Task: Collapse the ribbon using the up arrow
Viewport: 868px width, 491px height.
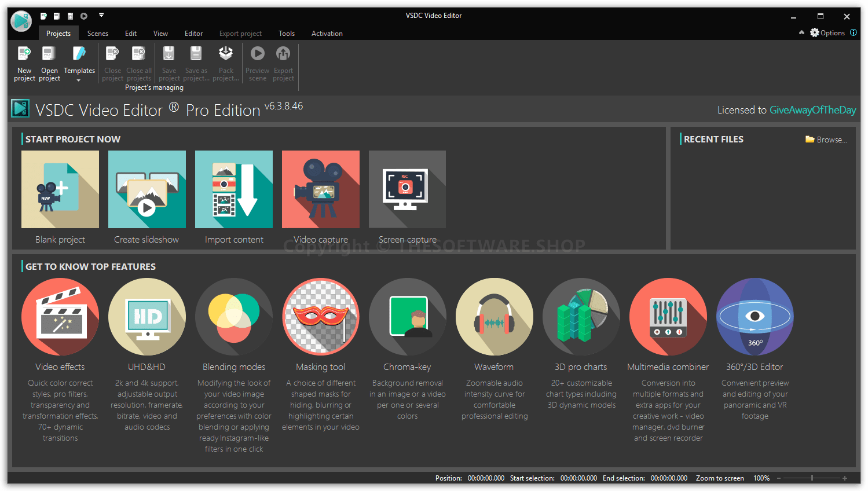Action: (801, 33)
